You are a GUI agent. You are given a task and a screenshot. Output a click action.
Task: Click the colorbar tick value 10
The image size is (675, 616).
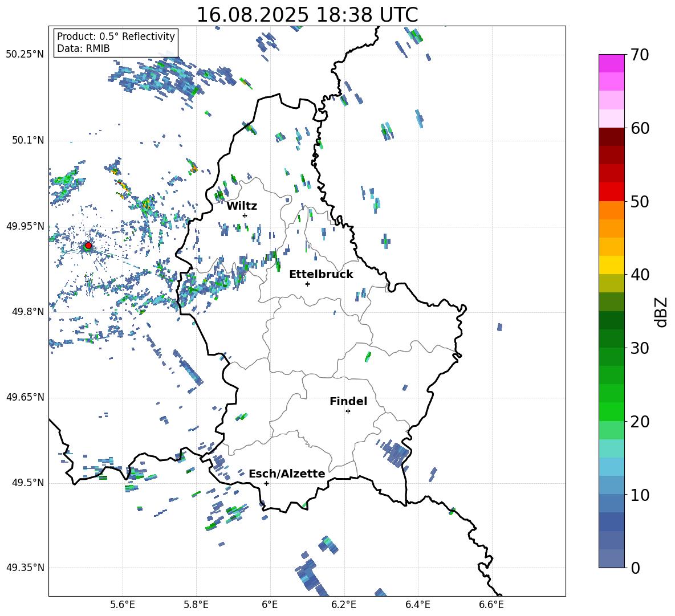(640, 495)
